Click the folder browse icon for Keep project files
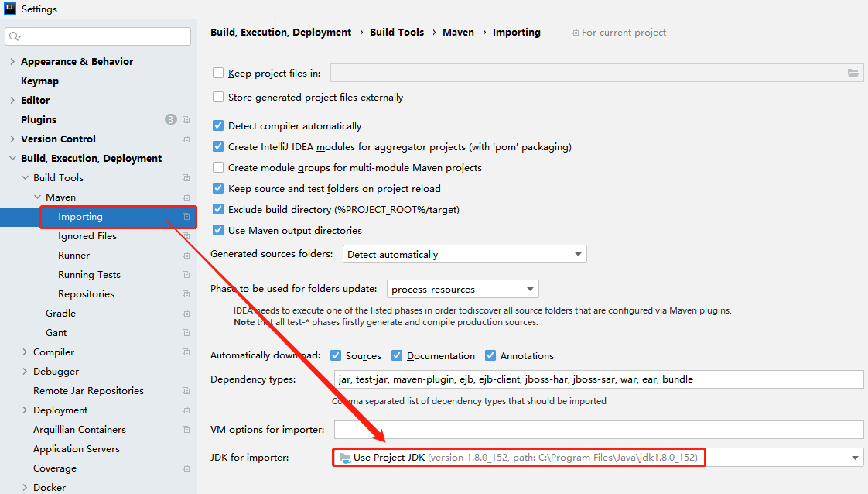 (853, 73)
